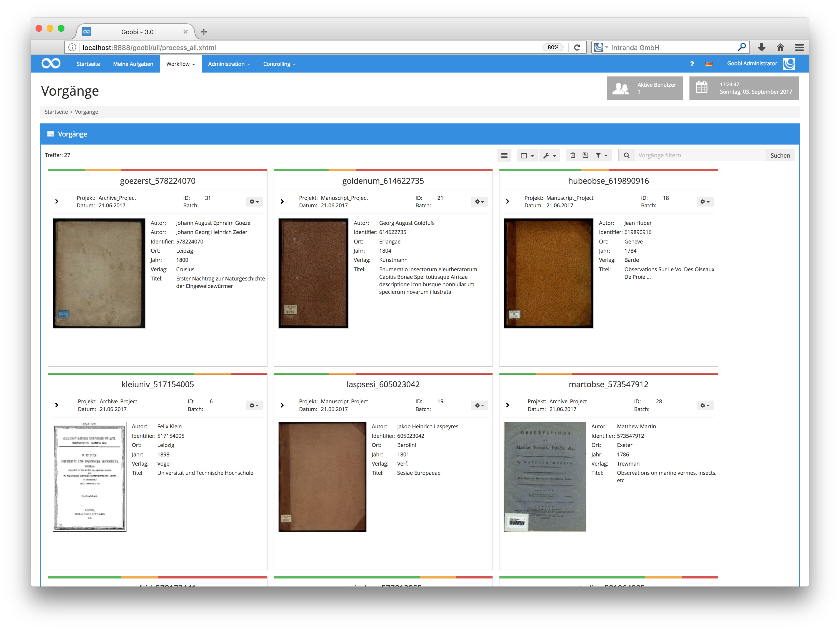The height and width of the screenshot is (631, 840).
Task: Open gear actions menu for kleiuniv_517154005
Action: tap(254, 406)
